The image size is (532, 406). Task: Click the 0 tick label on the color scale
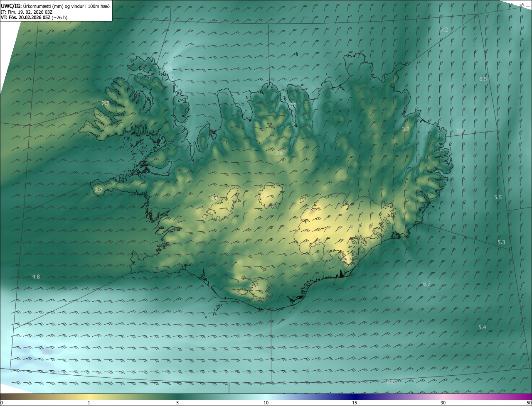[x=2, y=403]
